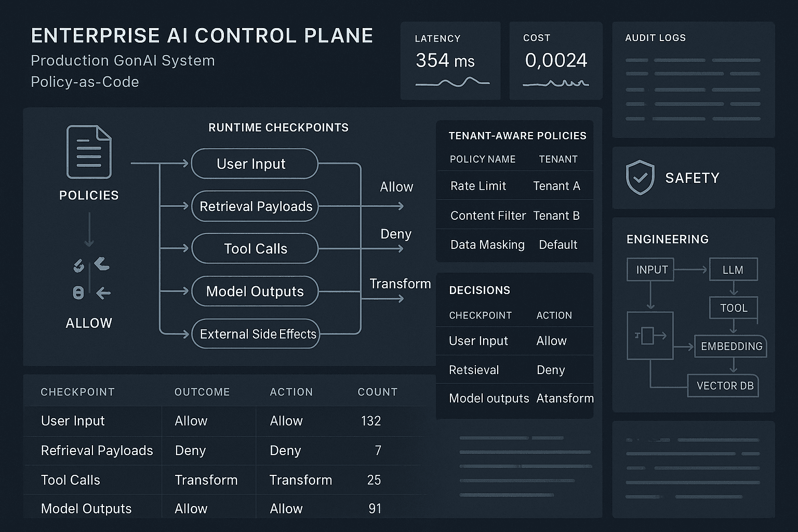Viewport: 798px width, 532px height.
Task: Click the LLM box in Engineering diagram
Action: 733,270
